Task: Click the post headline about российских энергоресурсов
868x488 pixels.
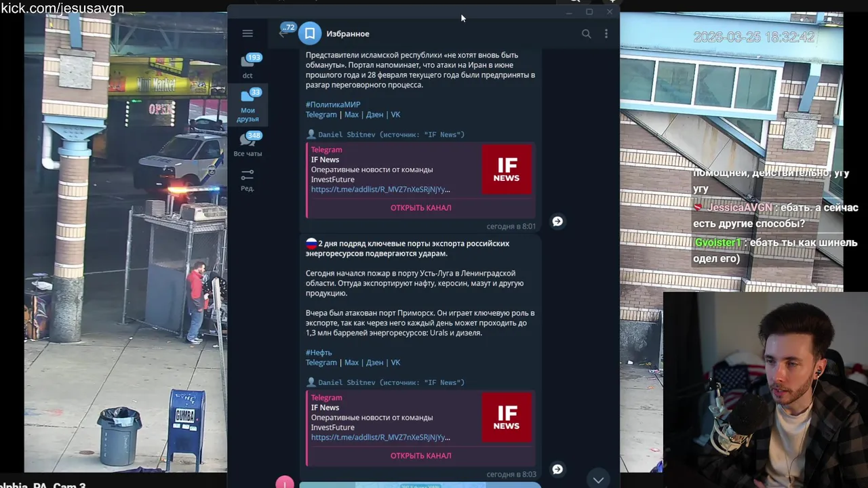Action: [x=408, y=248]
